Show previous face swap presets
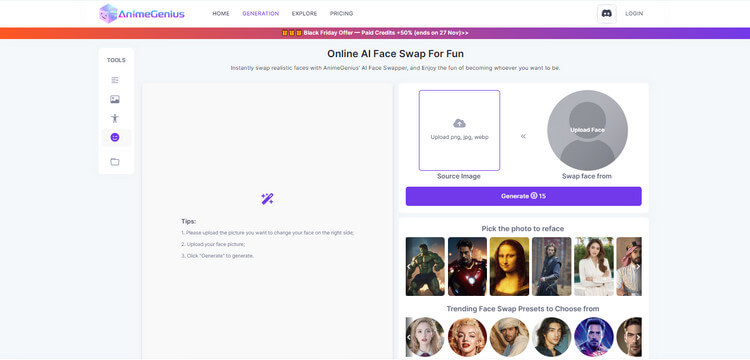 (x=409, y=337)
